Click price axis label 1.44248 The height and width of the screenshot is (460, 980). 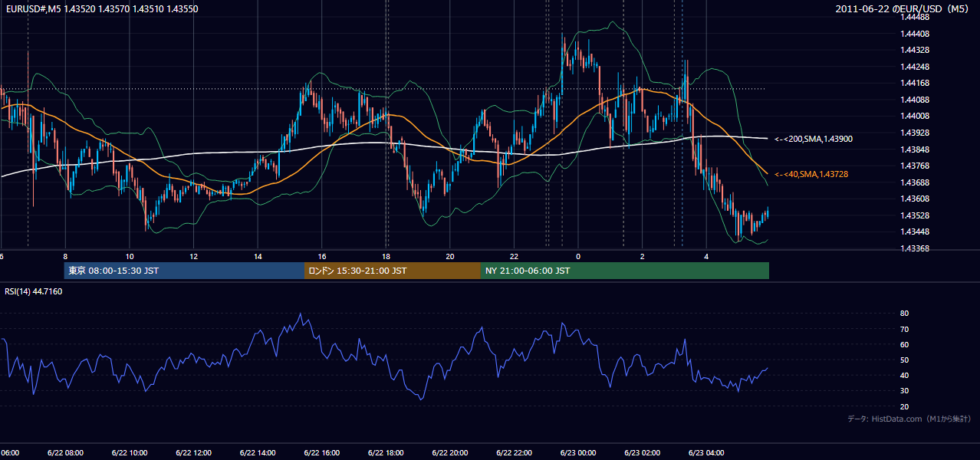916,67
